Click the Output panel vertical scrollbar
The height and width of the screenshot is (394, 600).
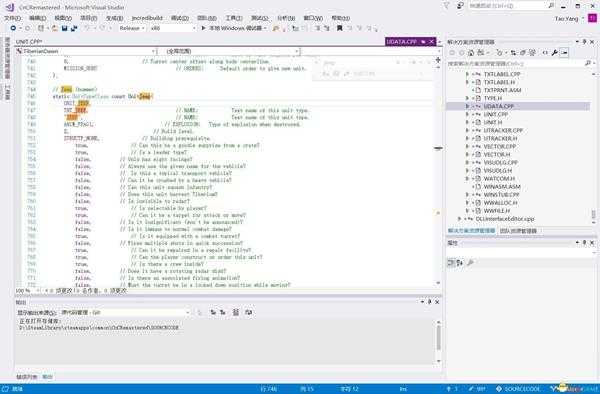pos(439,338)
